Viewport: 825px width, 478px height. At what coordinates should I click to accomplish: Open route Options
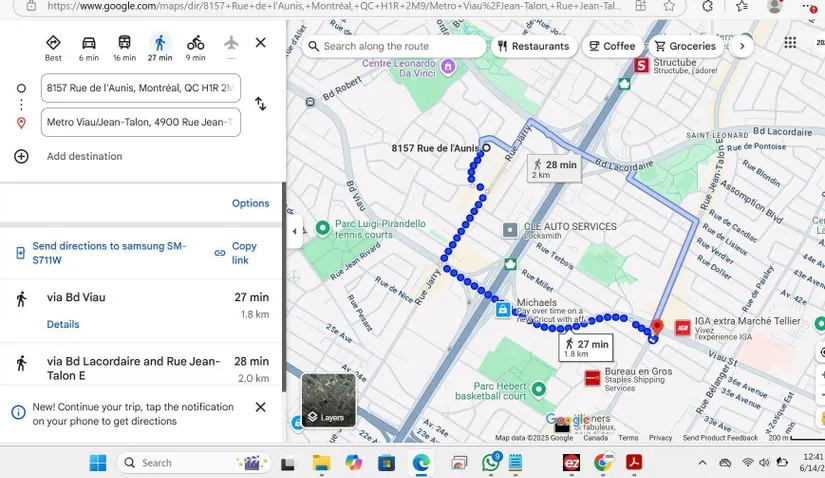pyautogui.click(x=250, y=203)
